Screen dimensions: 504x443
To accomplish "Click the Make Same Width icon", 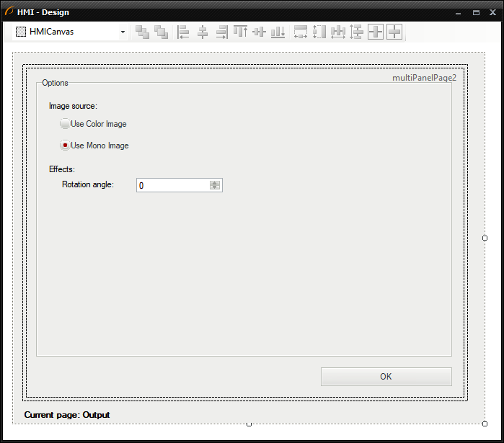I will pyautogui.click(x=301, y=32).
